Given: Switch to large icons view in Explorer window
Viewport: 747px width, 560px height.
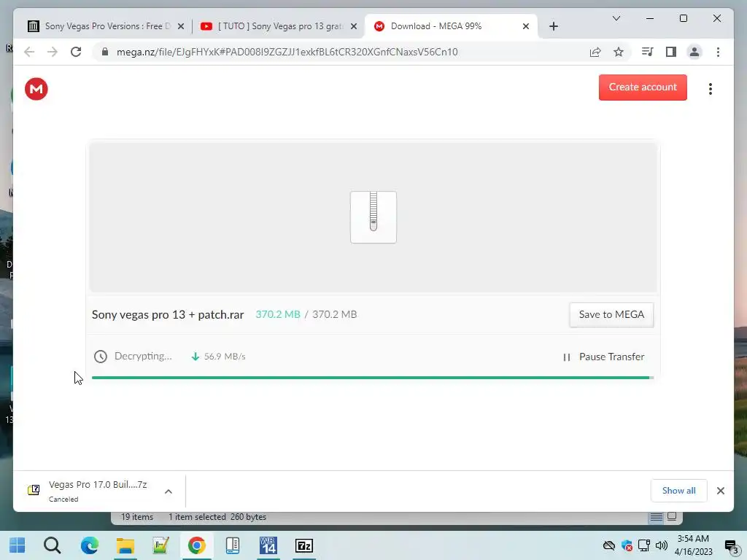Looking at the screenshot, I should coord(672,517).
